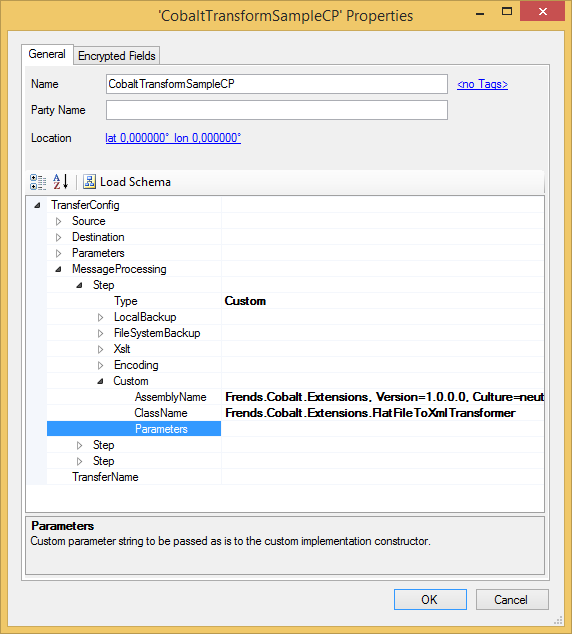Expand the LocalBackup node

100,317
